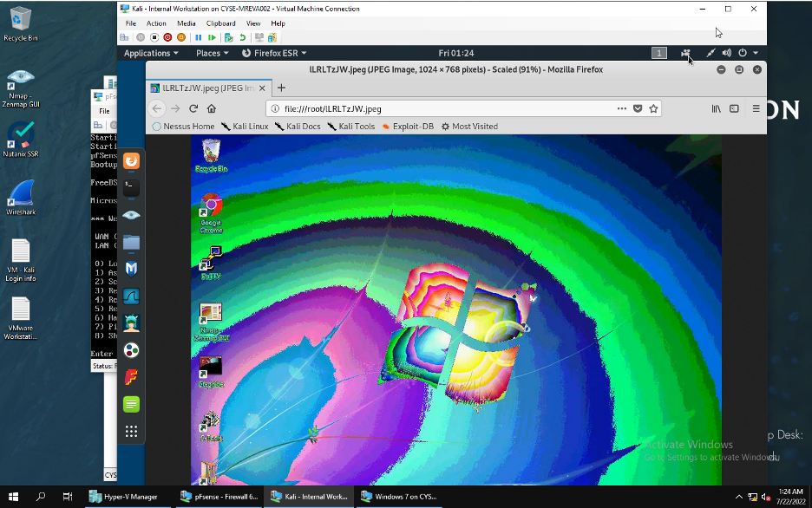
Task: Click the Firefox forward arrow
Action: (175, 108)
